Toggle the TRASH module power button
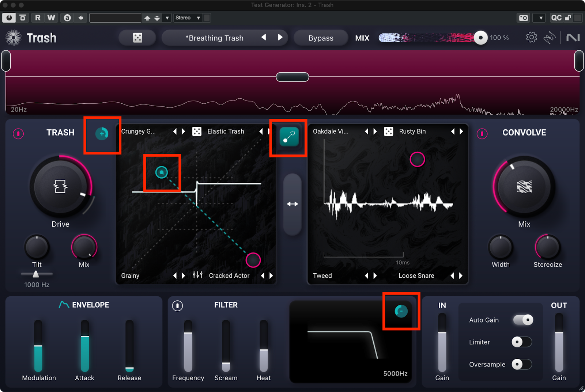 pos(18,134)
